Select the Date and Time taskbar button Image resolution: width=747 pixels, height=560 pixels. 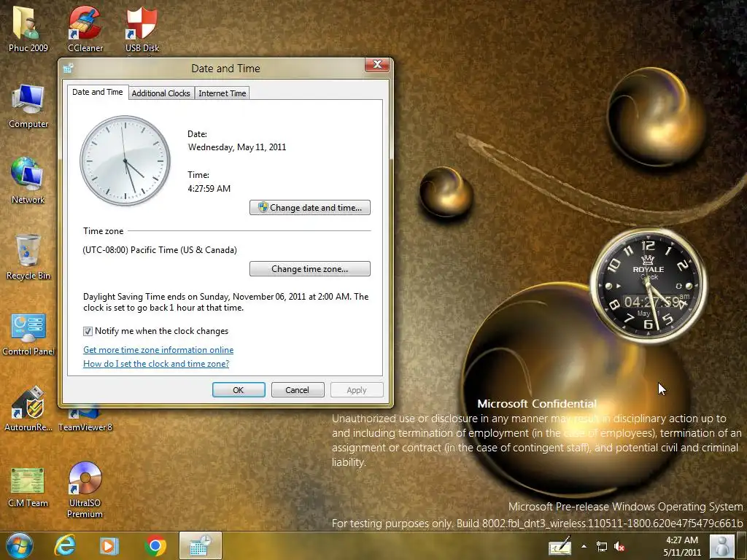click(x=201, y=545)
